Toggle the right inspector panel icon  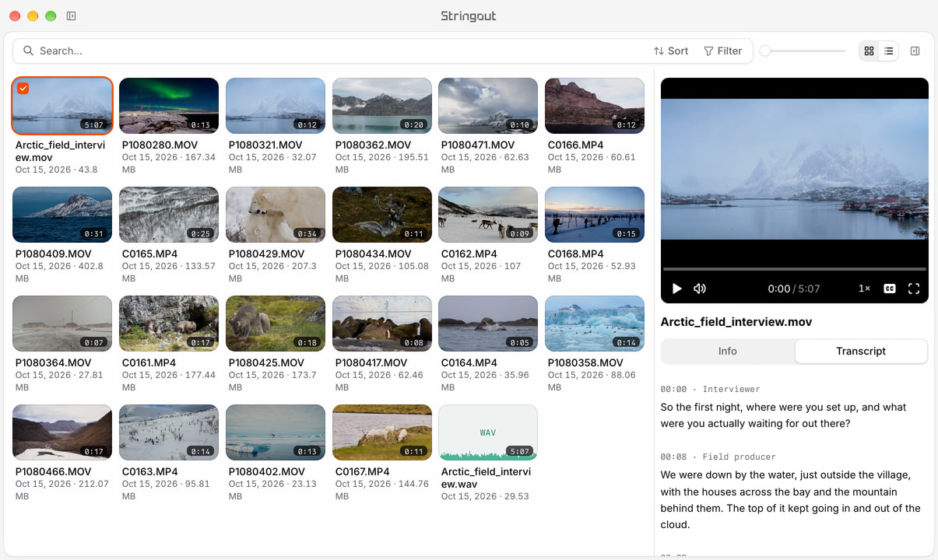915,51
